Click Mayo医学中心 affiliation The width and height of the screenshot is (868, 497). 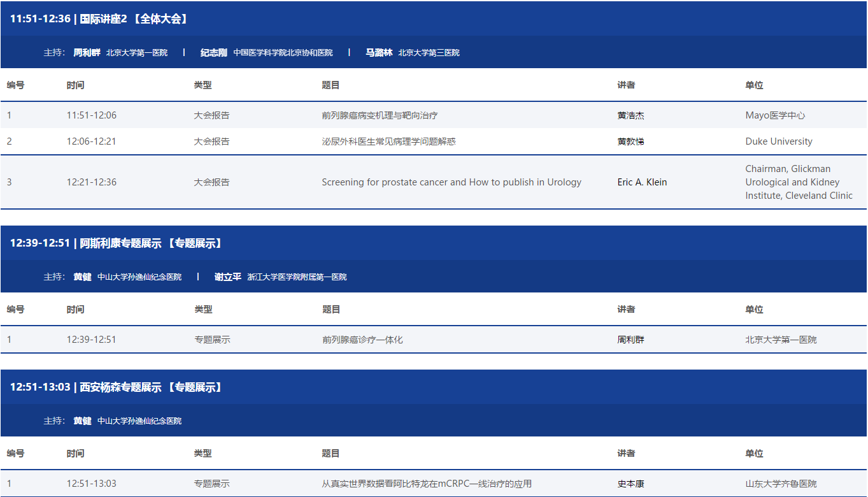[x=775, y=115]
